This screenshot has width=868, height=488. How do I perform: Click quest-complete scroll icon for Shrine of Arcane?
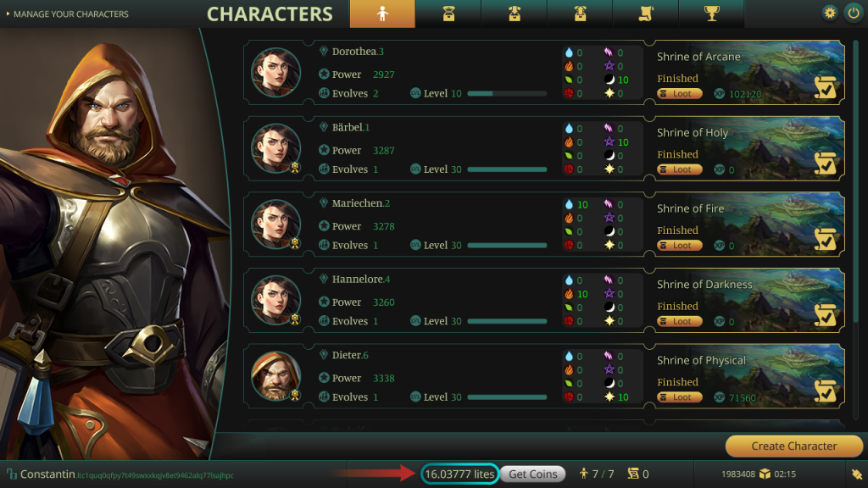click(x=826, y=87)
